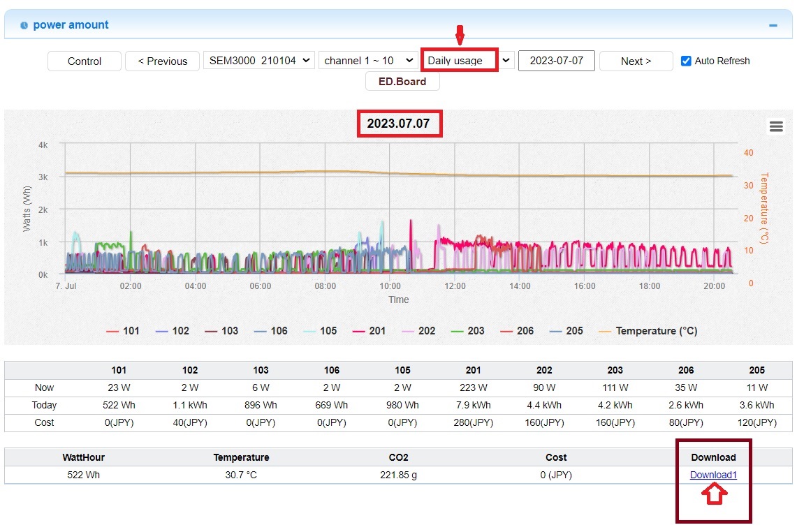797x532 pixels.
Task: Open the SEM3000 210104 device dropdown
Action: click(x=259, y=61)
